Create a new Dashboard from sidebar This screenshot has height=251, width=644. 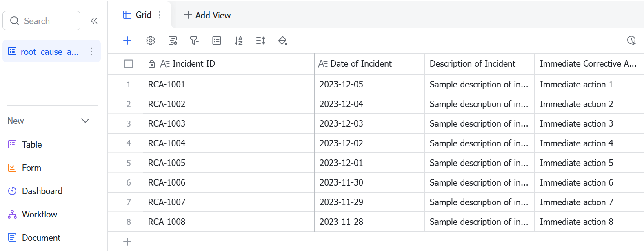(x=36, y=191)
